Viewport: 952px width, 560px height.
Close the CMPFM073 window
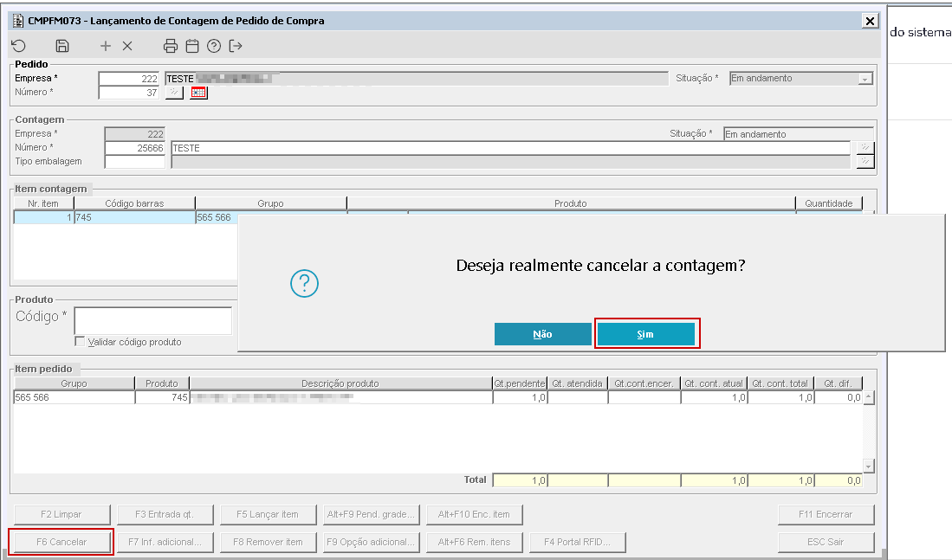(870, 22)
